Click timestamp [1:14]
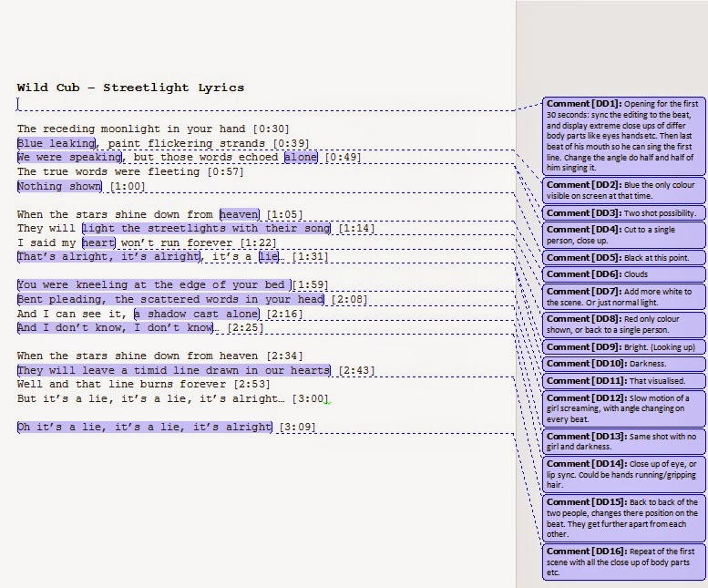This screenshot has width=708, height=588. (356, 229)
